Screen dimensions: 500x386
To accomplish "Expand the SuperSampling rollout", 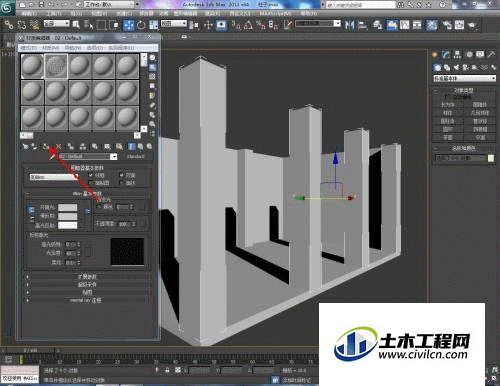I will tap(87, 284).
